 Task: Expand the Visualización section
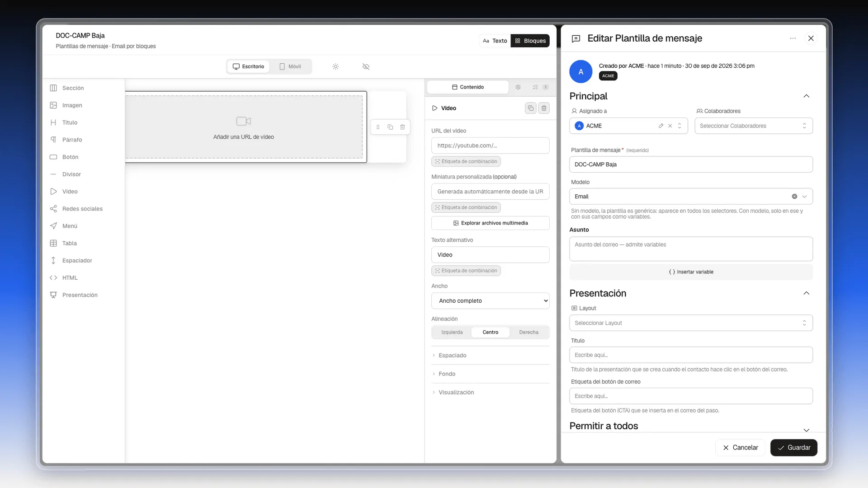pos(491,393)
